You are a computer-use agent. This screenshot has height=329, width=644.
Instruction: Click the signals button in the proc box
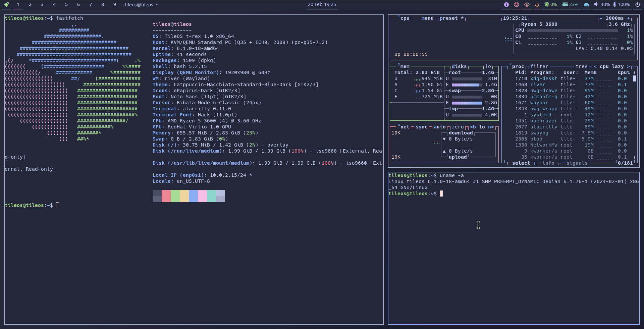[x=577, y=163]
